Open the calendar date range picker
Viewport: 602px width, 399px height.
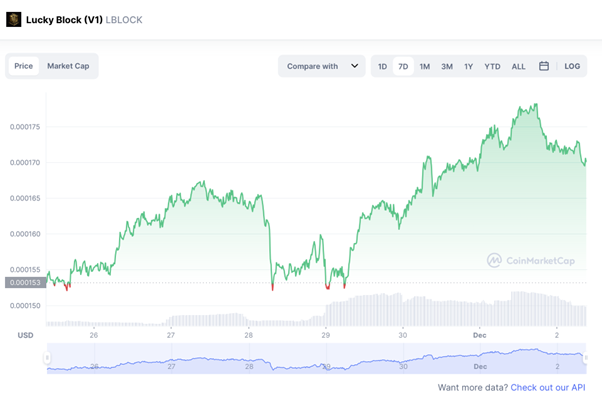pyautogui.click(x=544, y=66)
